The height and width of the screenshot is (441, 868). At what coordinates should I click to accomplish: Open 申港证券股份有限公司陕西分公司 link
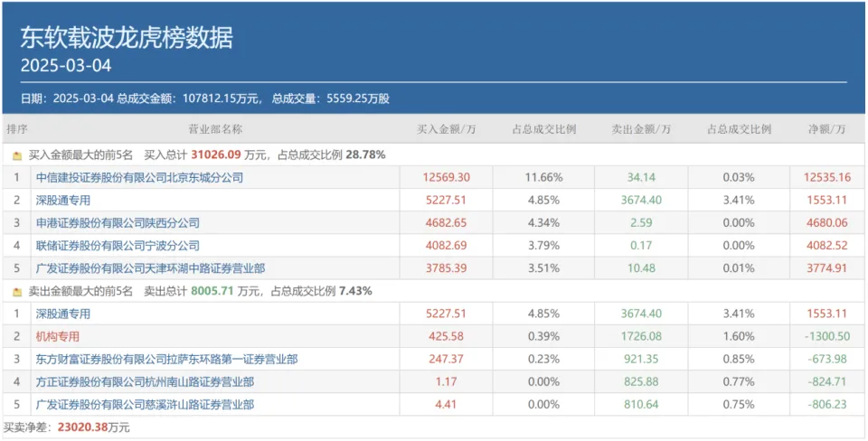[x=118, y=223]
